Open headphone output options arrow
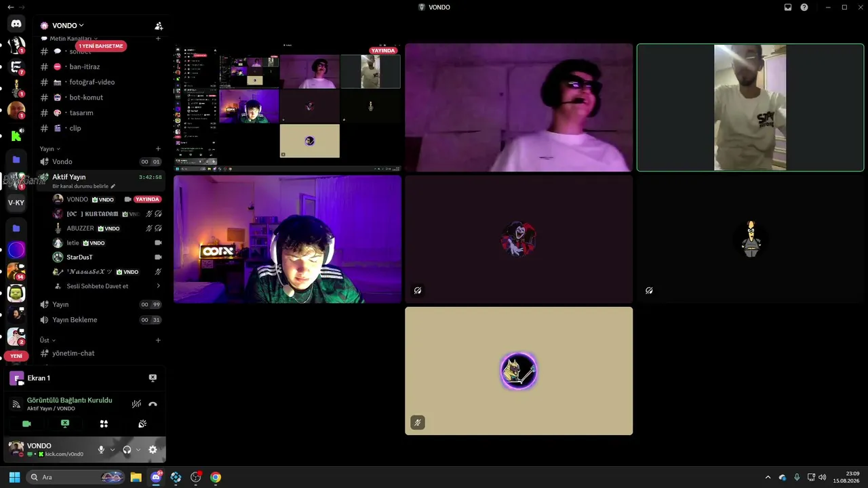Viewport: 868px width, 488px height. click(x=138, y=449)
